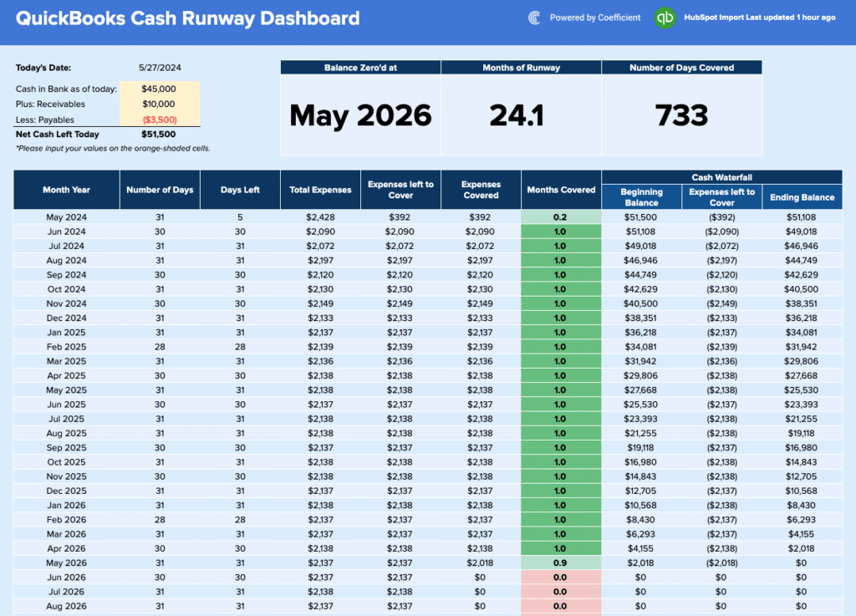Select the ($2,090) waterfall expenses cell
The image size is (856, 616).
coord(721,232)
